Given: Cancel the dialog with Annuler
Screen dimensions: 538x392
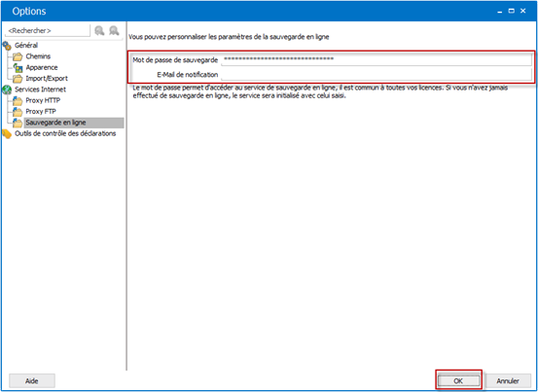Looking at the screenshot, I should click(508, 380).
